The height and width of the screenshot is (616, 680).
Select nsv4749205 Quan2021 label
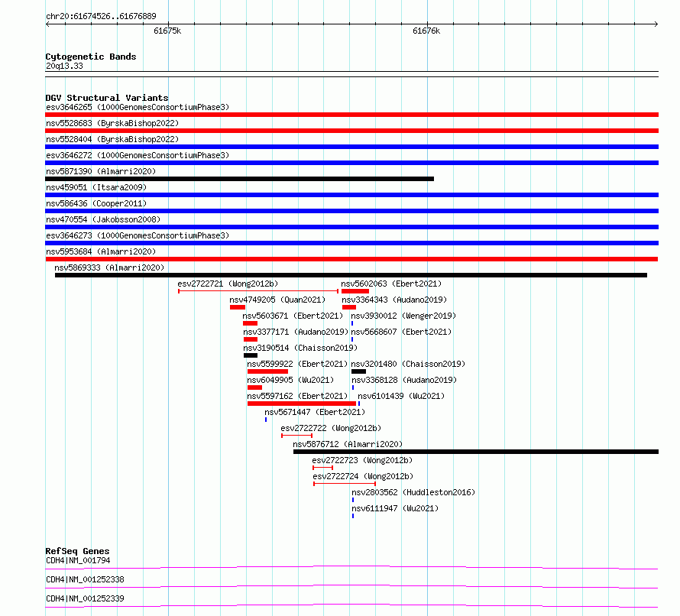(x=277, y=300)
